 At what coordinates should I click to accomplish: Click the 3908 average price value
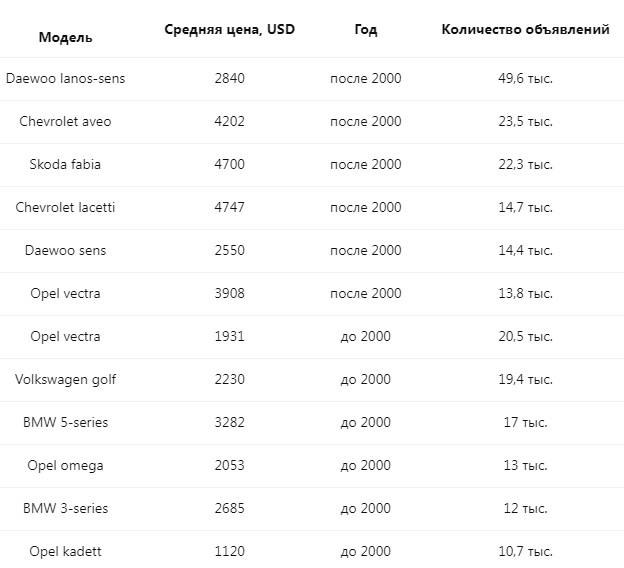(229, 293)
